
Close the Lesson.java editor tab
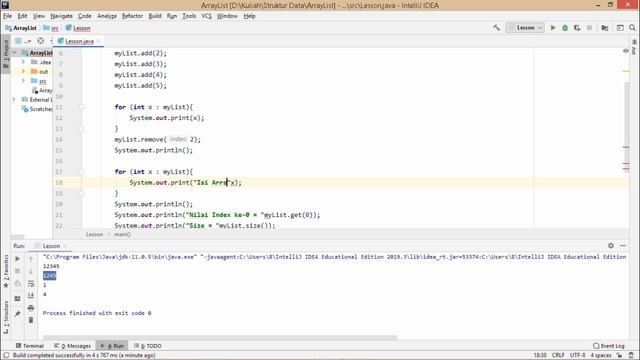[x=98, y=41]
